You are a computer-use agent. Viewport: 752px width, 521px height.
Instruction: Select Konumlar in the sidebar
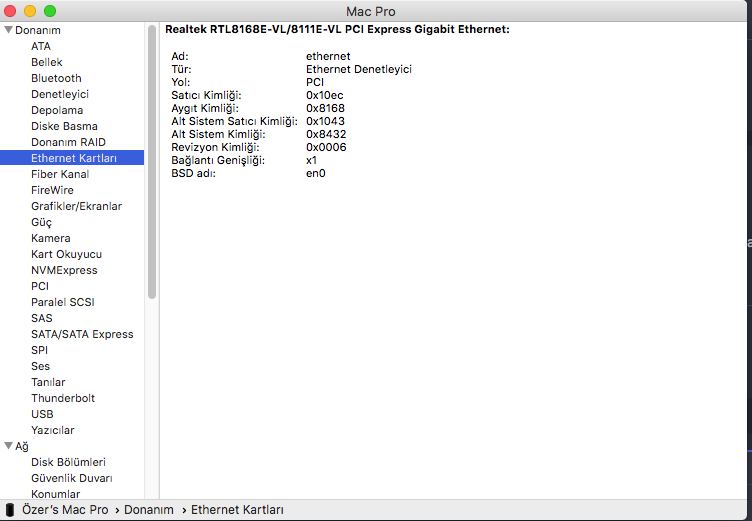point(56,494)
